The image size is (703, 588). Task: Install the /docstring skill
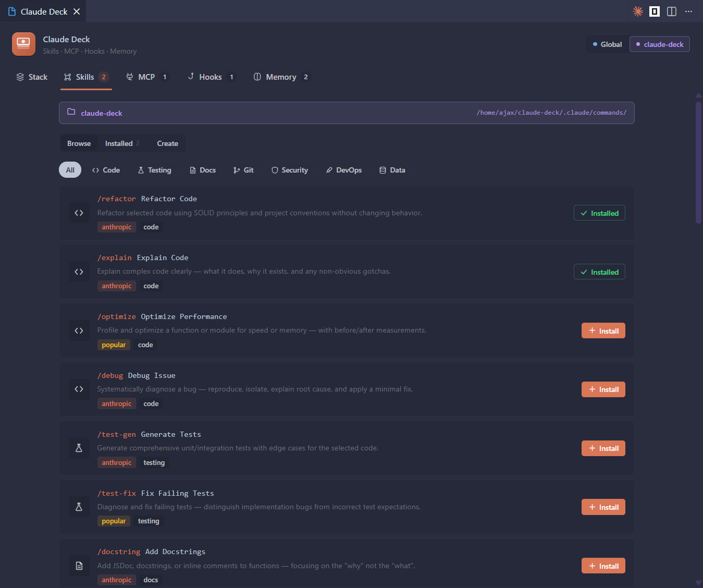(603, 566)
